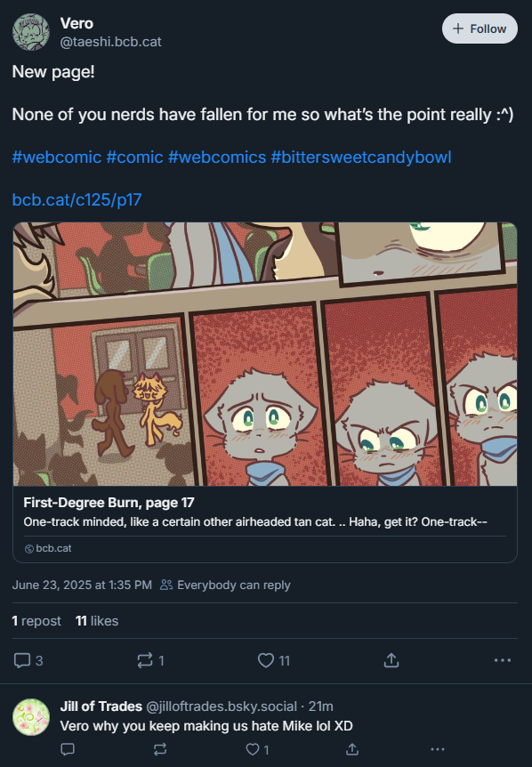Repost Jill of Trades reply
The width and height of the screenshot is (532, 767).
pyautogui.click(x=160, y=749)
